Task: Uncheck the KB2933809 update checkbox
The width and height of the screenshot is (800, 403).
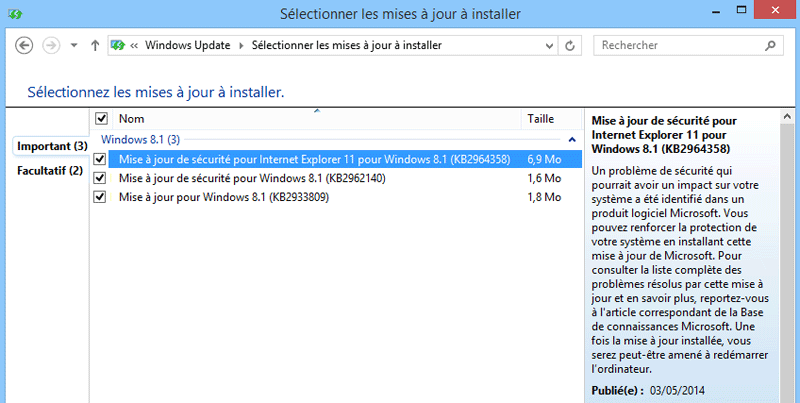Action: (x=99, y=197)
